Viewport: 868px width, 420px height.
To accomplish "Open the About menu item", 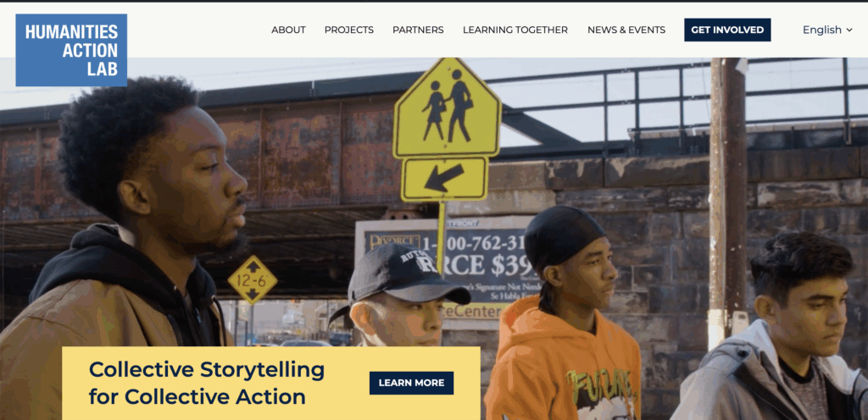I will tap(288, 30).
